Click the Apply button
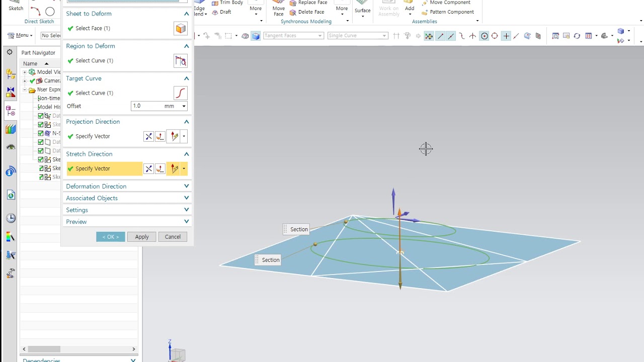Viewport: 644px width, 362px height. point(142,237)
